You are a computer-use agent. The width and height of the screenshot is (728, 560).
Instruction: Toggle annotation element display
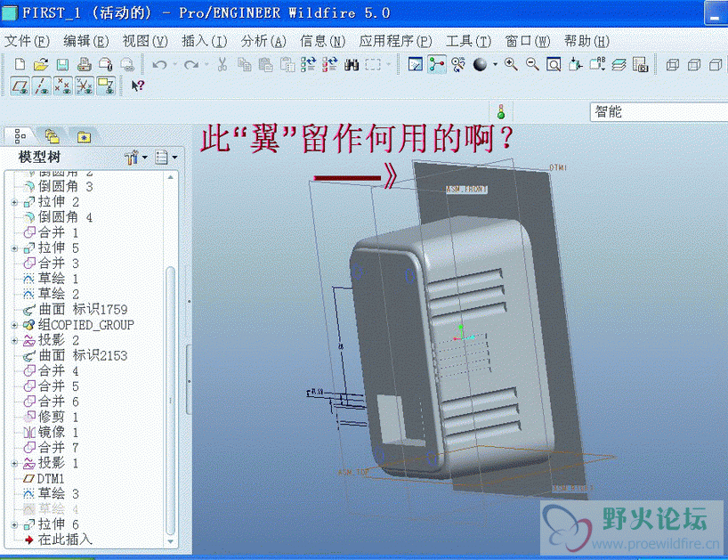click(x=106, y=85)
